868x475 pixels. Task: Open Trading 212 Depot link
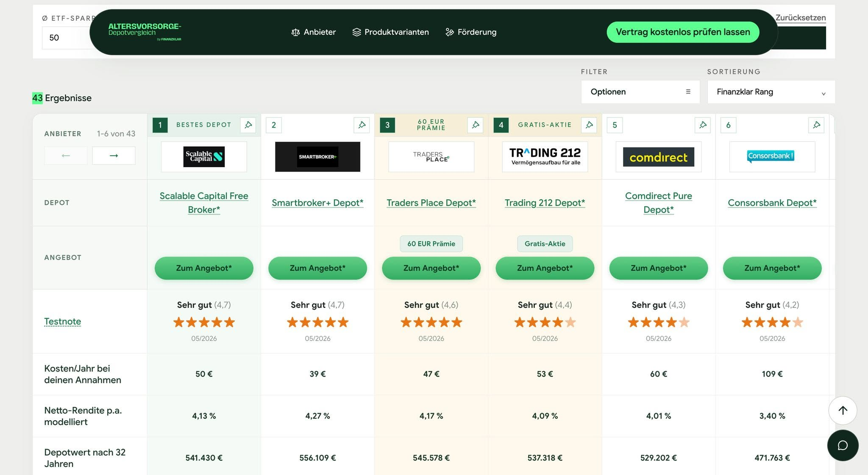tap(545, 203)
